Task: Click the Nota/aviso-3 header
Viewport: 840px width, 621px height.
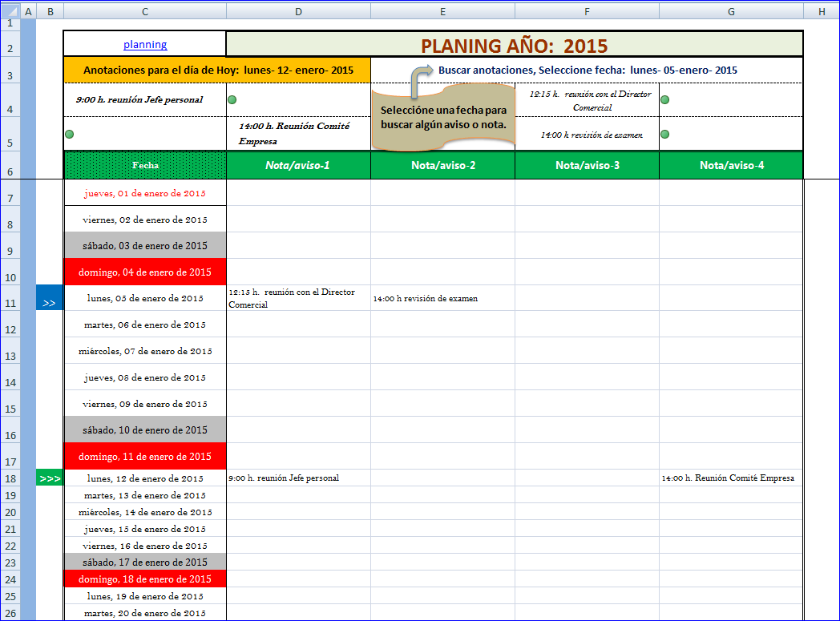Action: pyautogui.click(x=588, y=165)
